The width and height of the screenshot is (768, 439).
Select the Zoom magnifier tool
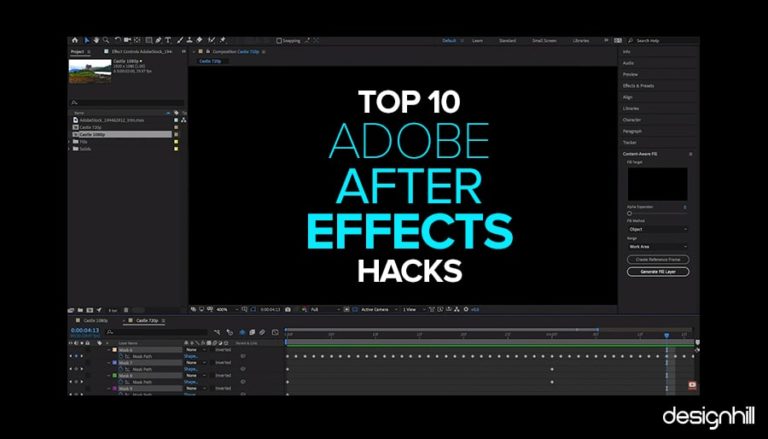coord(106,40)
